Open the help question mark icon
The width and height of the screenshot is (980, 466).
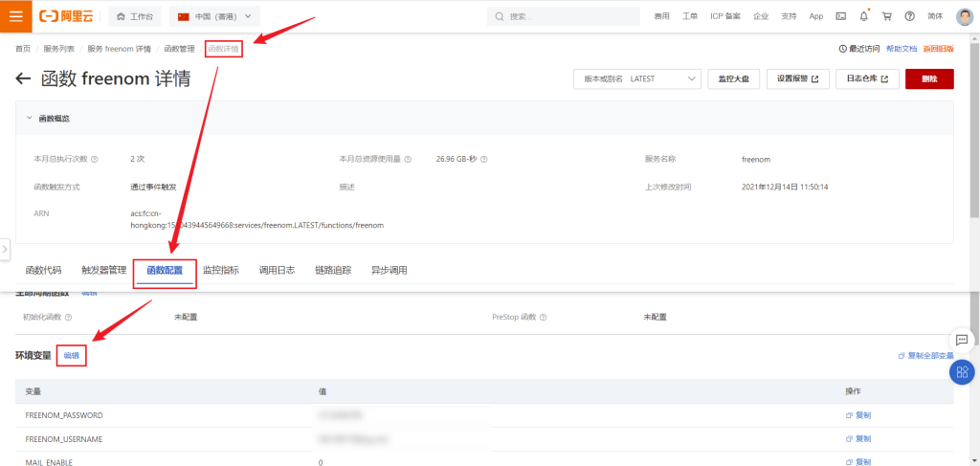tap(910, 16)
